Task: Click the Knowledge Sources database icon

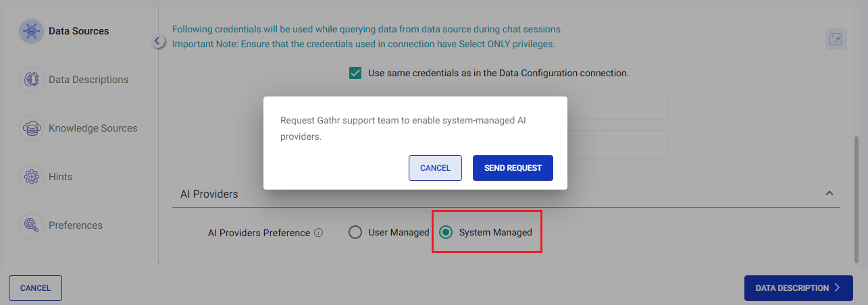Action: point(32,128)
